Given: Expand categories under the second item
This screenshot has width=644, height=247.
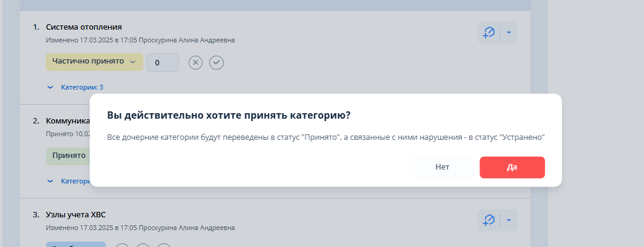Looking at the screenshot, I should pyautogui.click(x=68, y=181).
